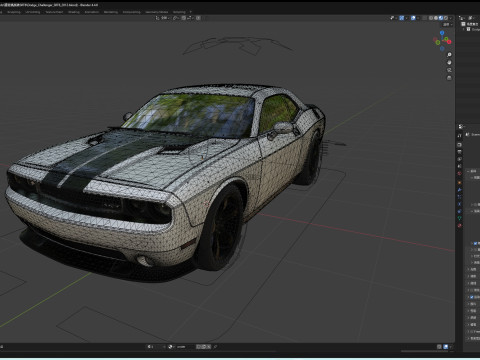480x360 pixels.
Task: Open the Rendering workspace tab
Action: [x=111, y=12]
